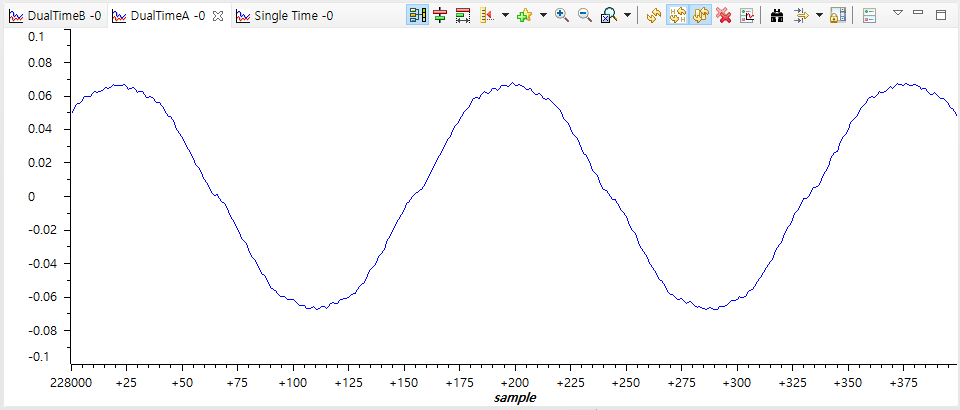Select the DualTimeA -0 tab
This screenshot has width=960, height=410.
(x=160, y=16)
